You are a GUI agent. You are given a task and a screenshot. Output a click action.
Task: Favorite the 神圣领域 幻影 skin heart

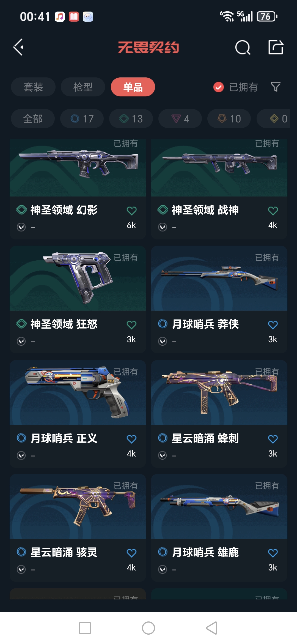(x=131, y=211)
